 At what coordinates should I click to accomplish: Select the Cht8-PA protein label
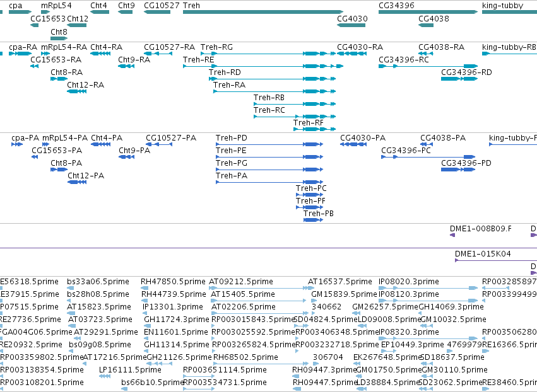(66, 163)
